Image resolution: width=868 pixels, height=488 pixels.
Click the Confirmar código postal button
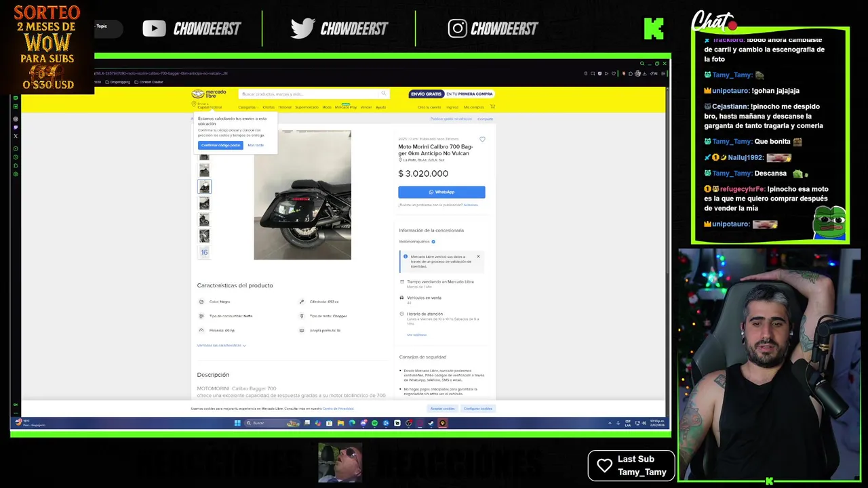pos(220,145)
